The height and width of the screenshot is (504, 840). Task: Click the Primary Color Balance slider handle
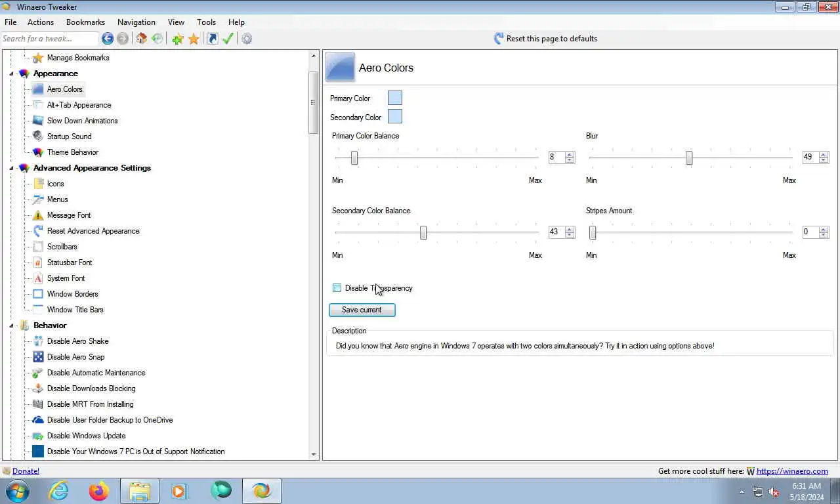[x=354, y=158]
